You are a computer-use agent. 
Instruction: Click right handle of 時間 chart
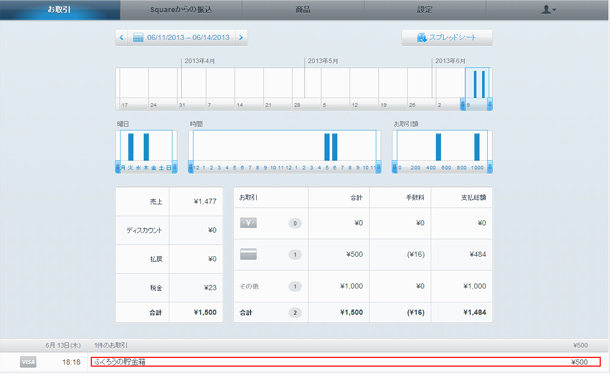(x=378, y=167)
